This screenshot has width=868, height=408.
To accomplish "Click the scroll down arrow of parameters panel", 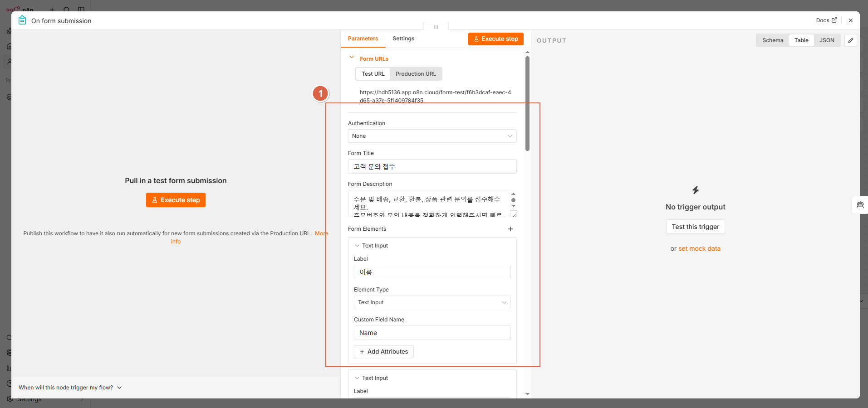I will 527,394.
